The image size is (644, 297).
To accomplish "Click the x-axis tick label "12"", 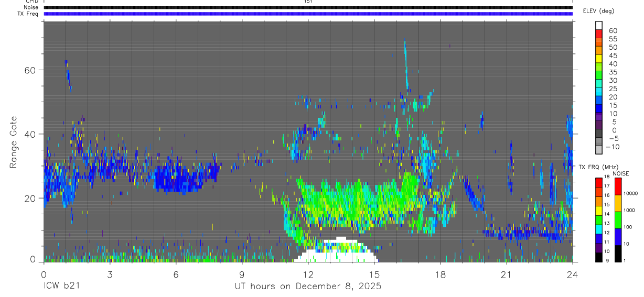I will pos(308,274).
